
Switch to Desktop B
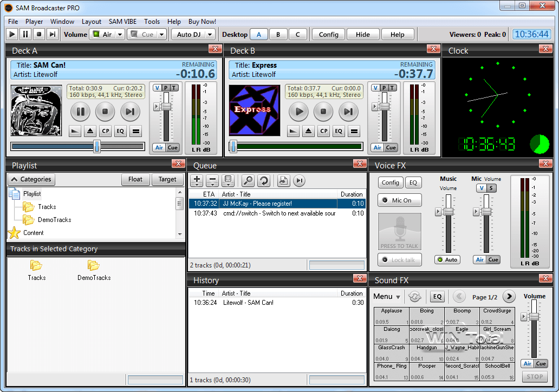pos(278,34)
